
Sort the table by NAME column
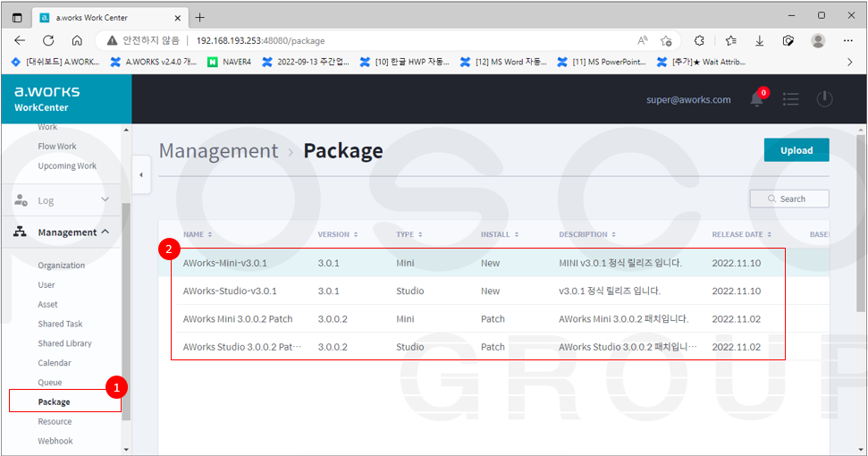(197, 234)
